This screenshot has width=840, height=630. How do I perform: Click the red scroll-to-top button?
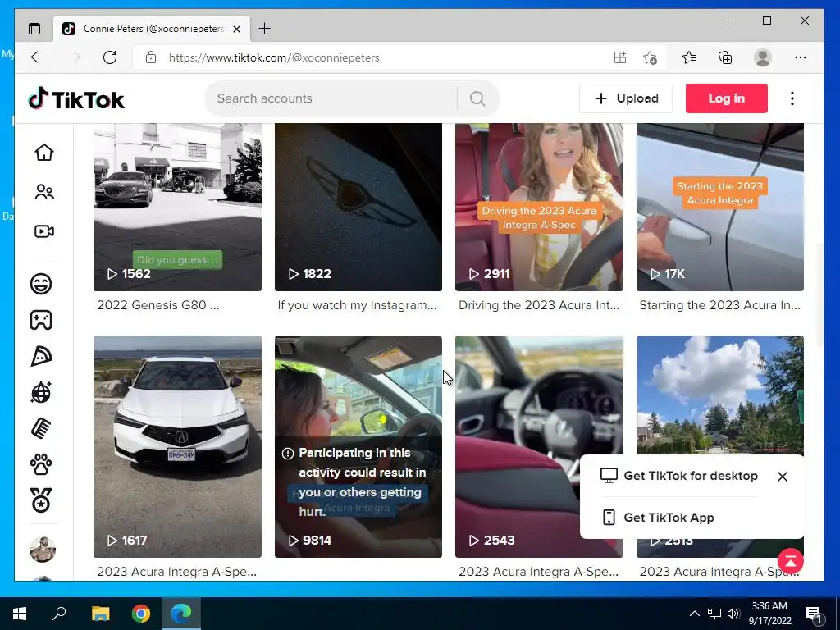coord(790,561)
